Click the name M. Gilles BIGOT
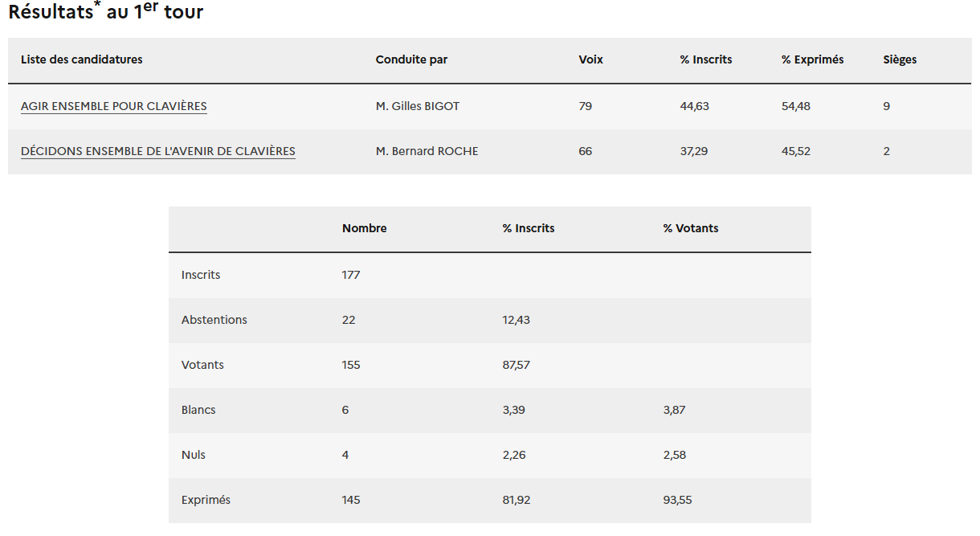The height and width of the screenshot is (536, 980). (x=418, y=106)
